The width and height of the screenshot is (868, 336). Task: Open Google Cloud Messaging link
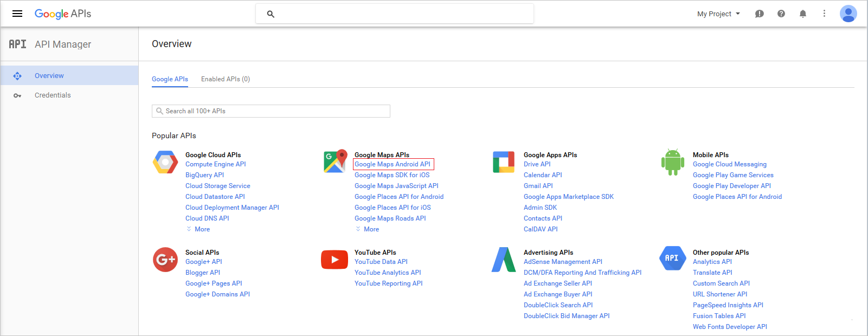730,164
